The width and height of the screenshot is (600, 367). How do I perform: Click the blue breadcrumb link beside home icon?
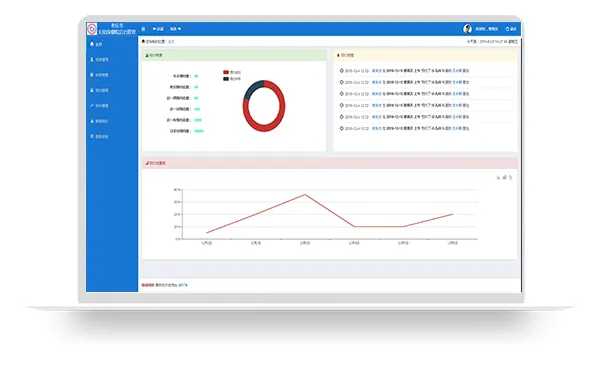(171, 41)
